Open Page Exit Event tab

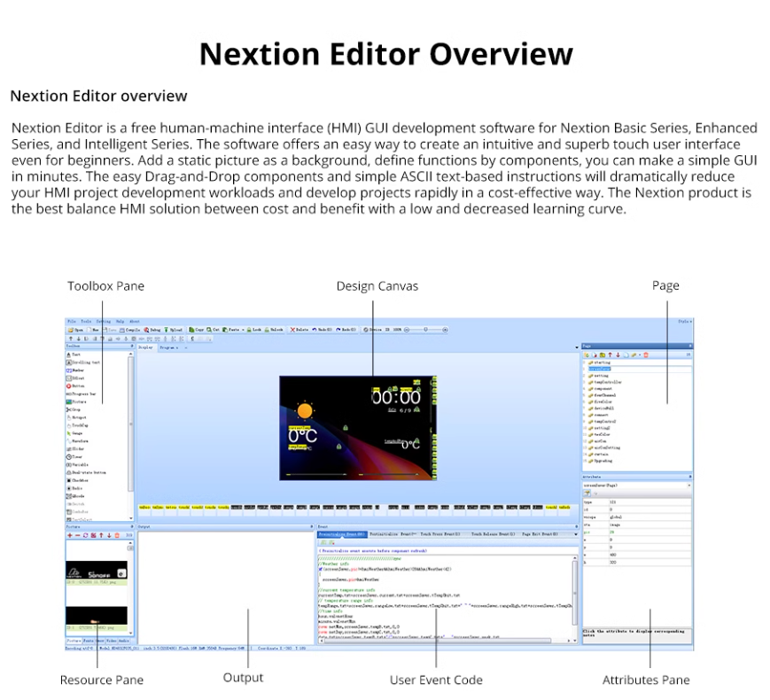pyautogui.click(x=540, y=533)
